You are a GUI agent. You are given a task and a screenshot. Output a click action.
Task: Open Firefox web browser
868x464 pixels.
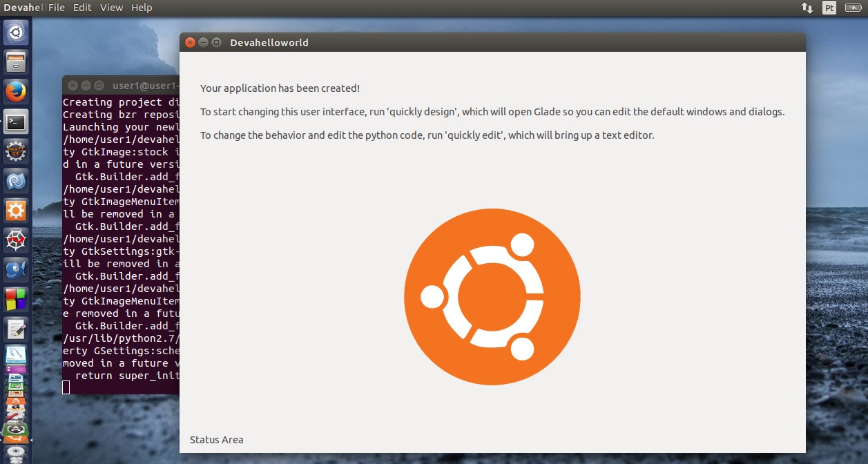pos(16,92)
